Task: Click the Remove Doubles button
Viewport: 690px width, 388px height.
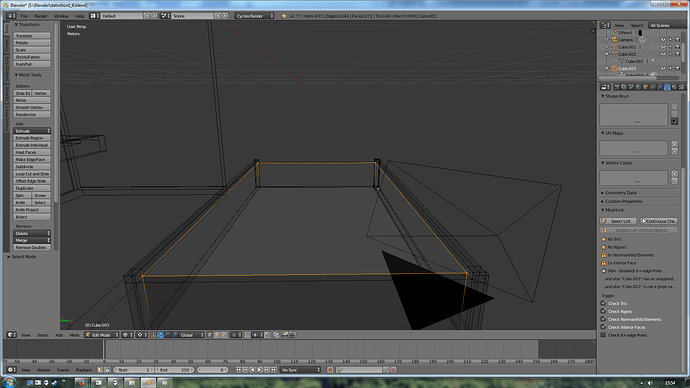Action: (x=32, y=248)
